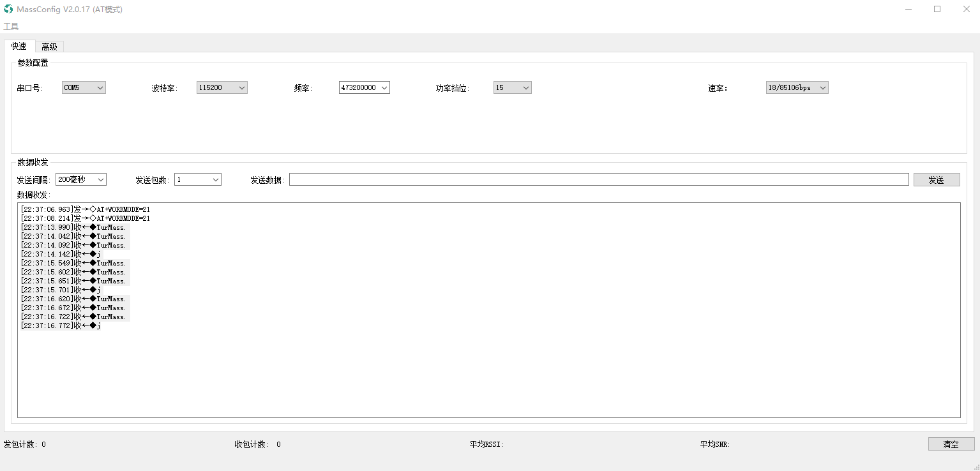Click the 发送数据 text input field
The image size is (980, 471).
(599, 180)
